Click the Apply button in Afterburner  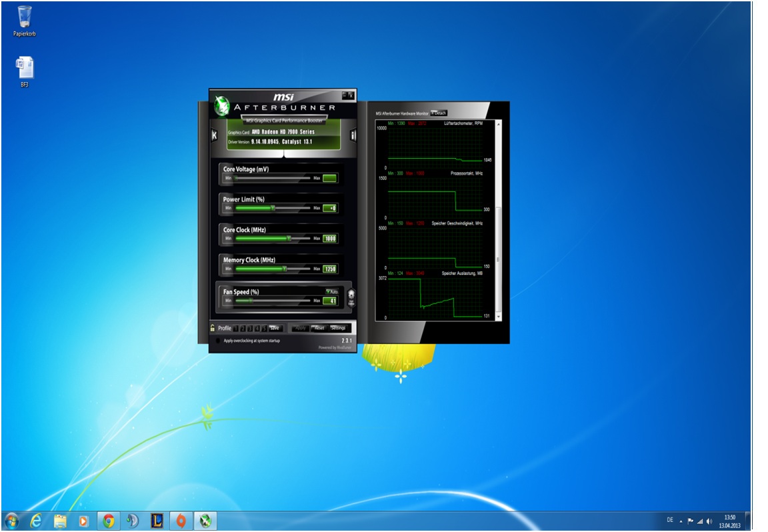click(x=301, y=328)
